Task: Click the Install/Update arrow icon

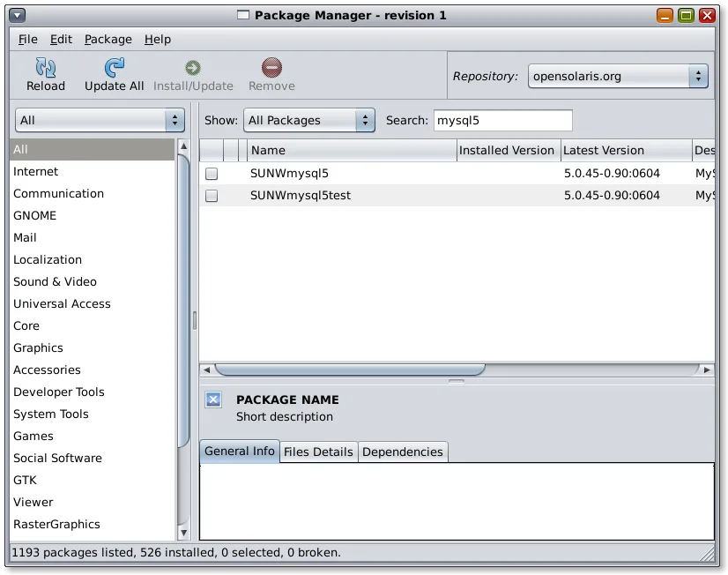Action: 193,68
